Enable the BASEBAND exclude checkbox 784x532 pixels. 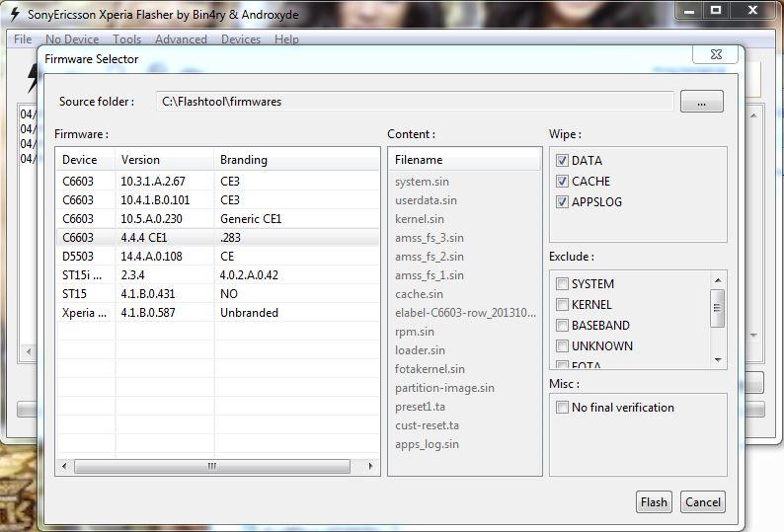562,326
